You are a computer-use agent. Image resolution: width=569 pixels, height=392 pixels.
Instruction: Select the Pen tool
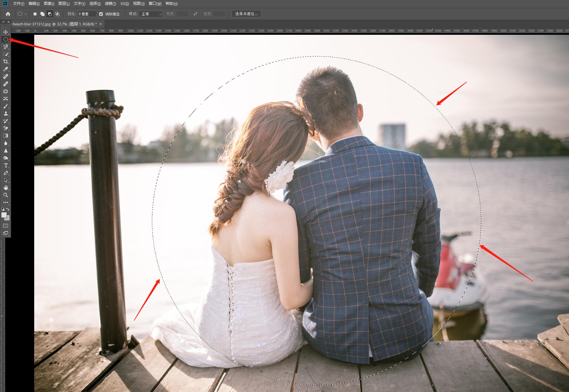(5, 173)
